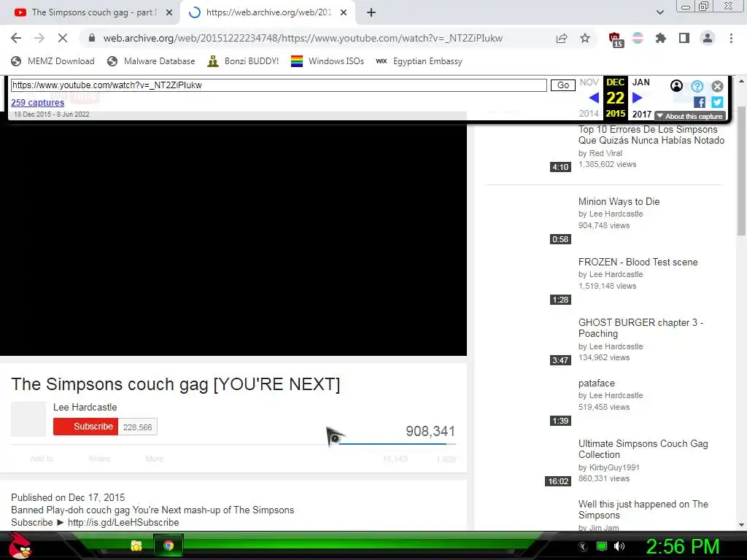This screenshot has width=747, height=560.
Task: Open a new tab
Action: [371, 12]
